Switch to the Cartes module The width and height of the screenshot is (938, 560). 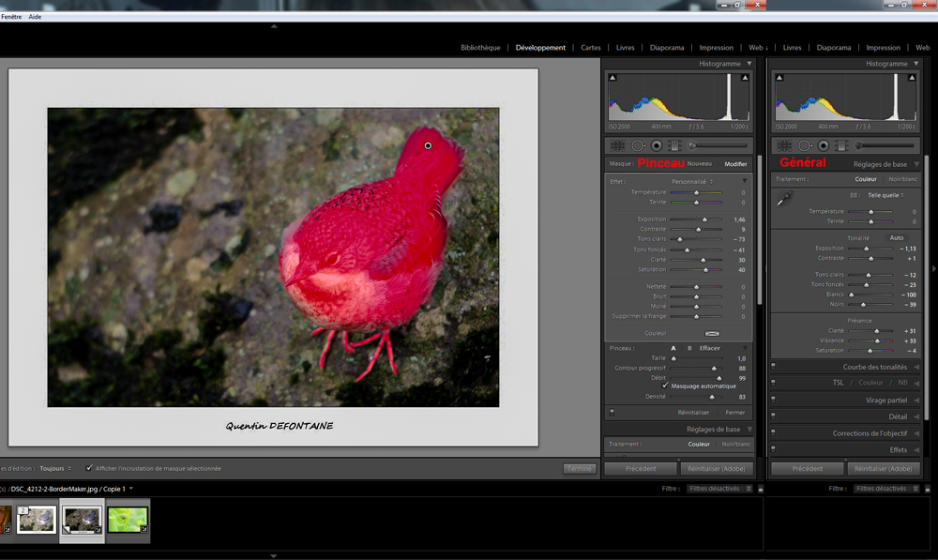(x=590, y=48)
